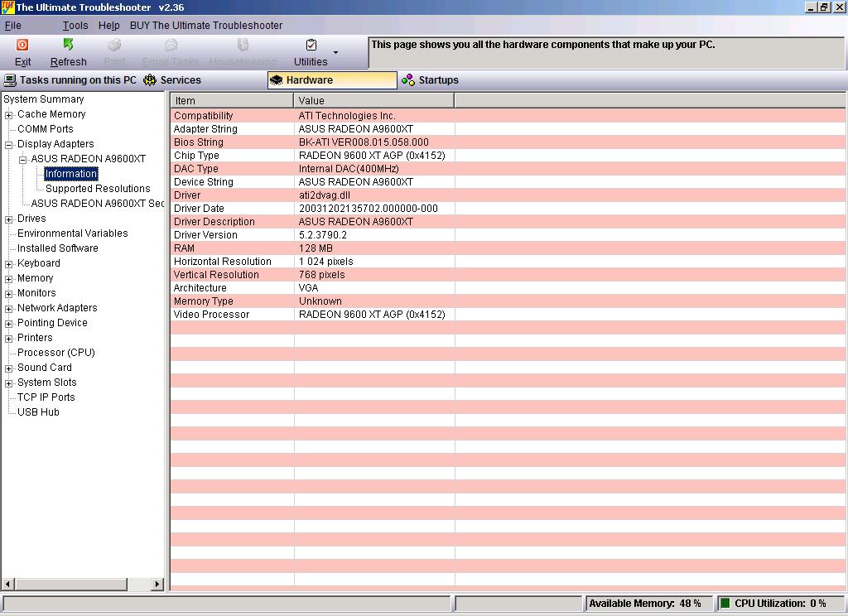The width and height of the screenshot is (848, 616).
Task: Select TCP IP Ports tree item
Action: click(46, 397)
